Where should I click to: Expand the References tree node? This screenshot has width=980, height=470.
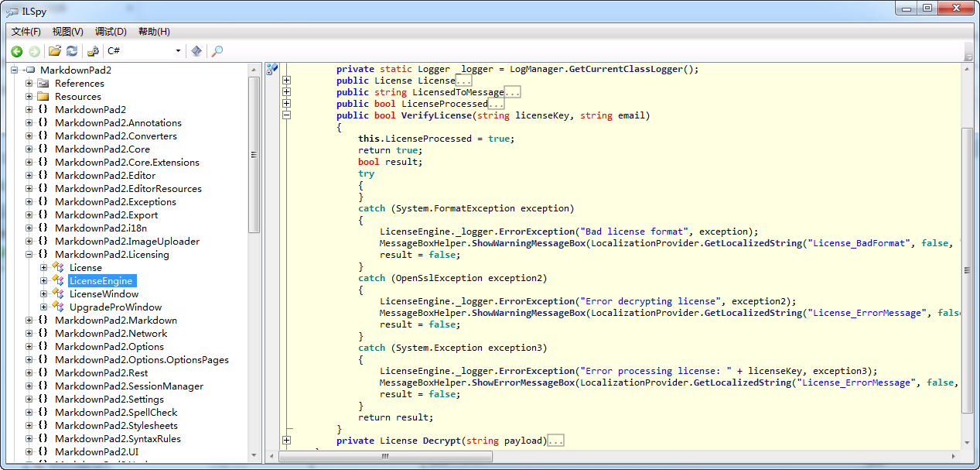29,84
